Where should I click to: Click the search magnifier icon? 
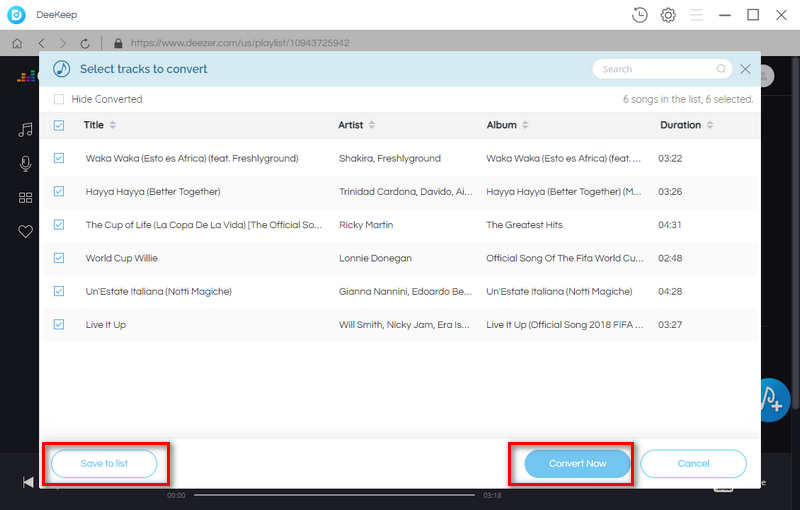720,69
